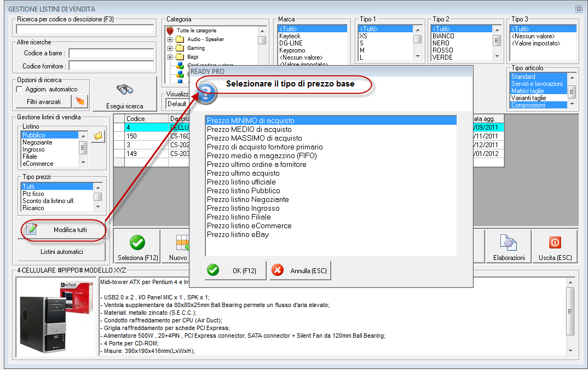Select Prezzo MEDIO di acquisto

click(331, 129)
